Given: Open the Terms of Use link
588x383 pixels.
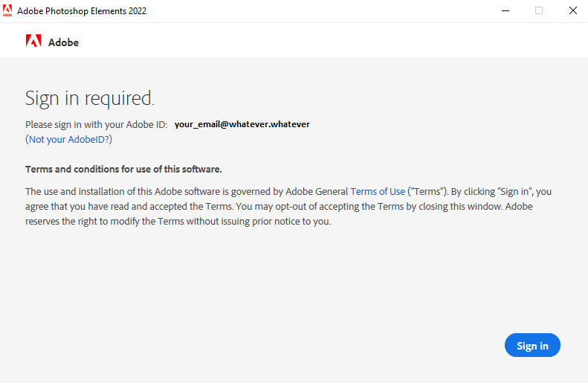Looking at the screenshot, I should (x=378, y=191).
